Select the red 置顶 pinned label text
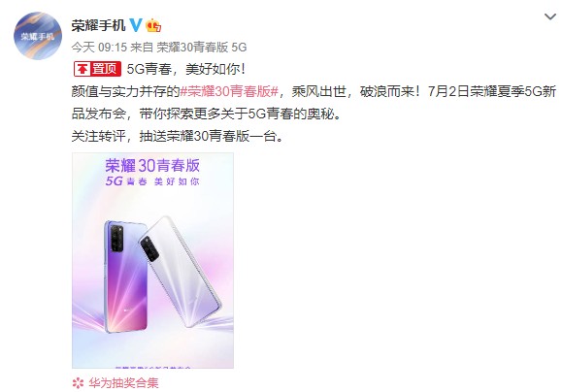The height and width of the screenshot is (392, 562). (104, 69)
